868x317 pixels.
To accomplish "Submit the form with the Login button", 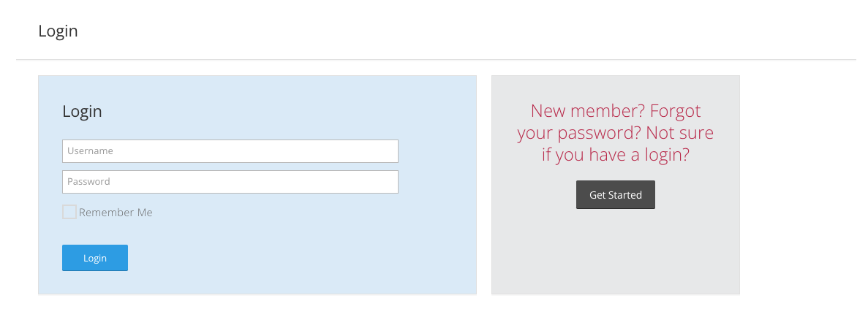I will (95, 258).
